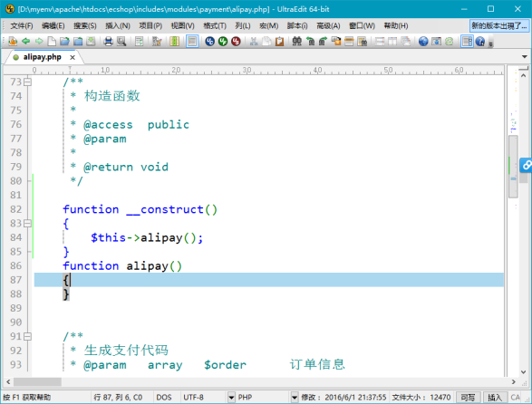Viewport: 532px width, 404px height.
Task: Open Print Preview magnifier icon
Action: pyautogui.click(x=121, y=42)
